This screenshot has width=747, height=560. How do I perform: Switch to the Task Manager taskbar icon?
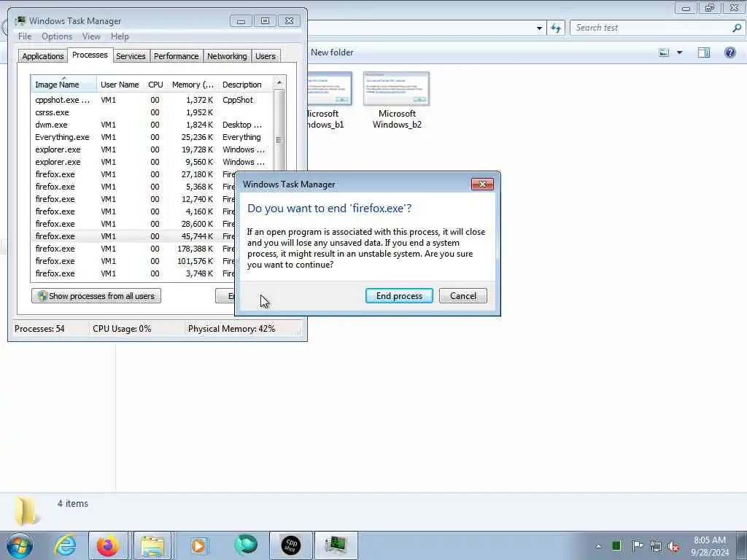[x=336, y=545]
